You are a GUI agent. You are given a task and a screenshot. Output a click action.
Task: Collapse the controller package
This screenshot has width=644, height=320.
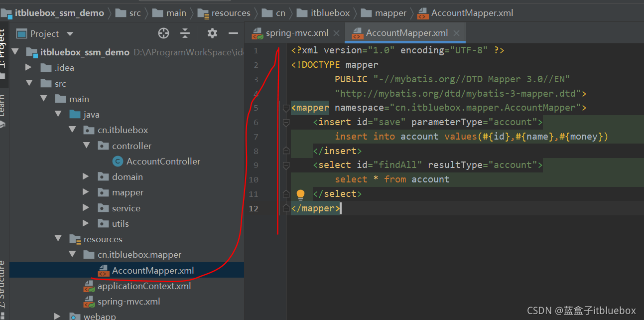[x=86, y=146]
